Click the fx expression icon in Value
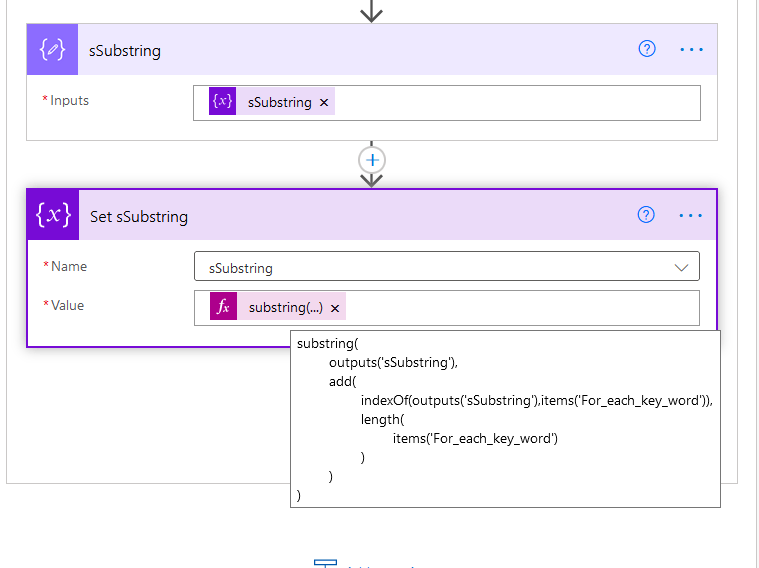 click(x=224, y=308)
